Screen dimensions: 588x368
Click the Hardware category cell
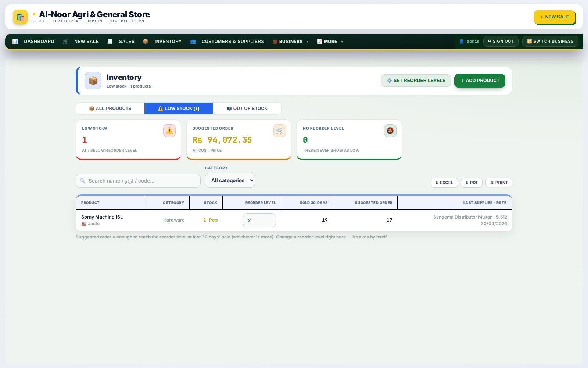(174, 220)
